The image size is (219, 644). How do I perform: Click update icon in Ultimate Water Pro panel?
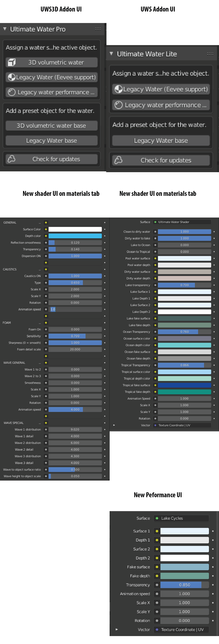coord(12,159)
